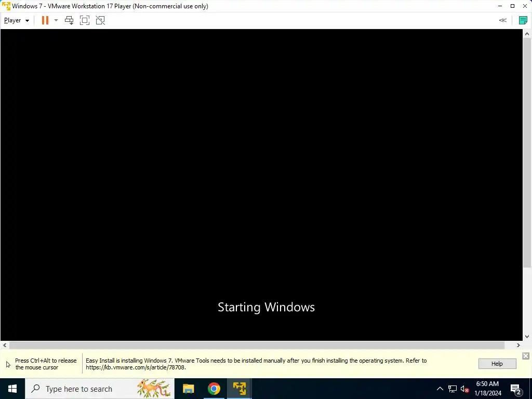Click the VMware logo icon in title bar

coord(6,6)
